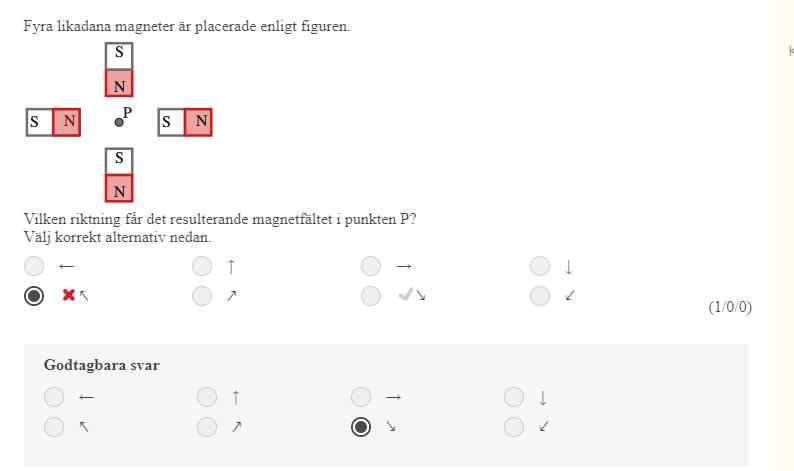794x471 pixels.
Task: Select the left arrow answer in the question
Action: click(34, 266)
